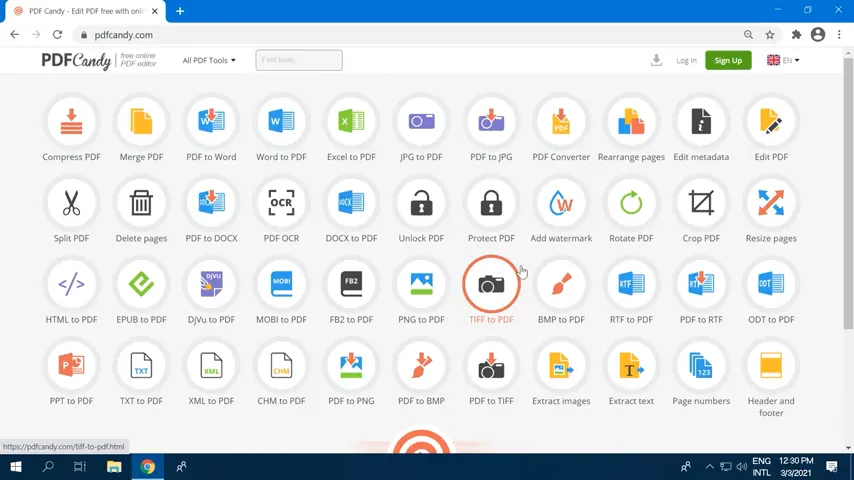Open MOBI to PDF converter
The height and width of the screenshot is (480, 854).
[281, 284]
